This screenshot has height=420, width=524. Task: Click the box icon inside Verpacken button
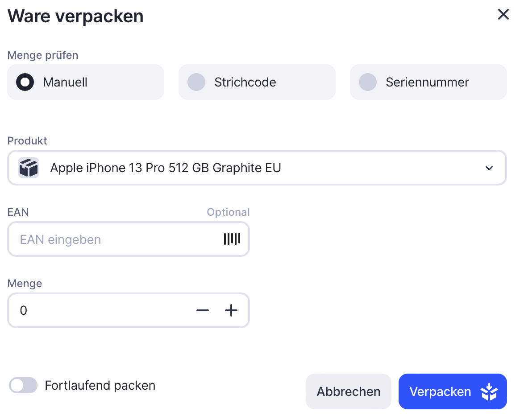click(489, 391)
